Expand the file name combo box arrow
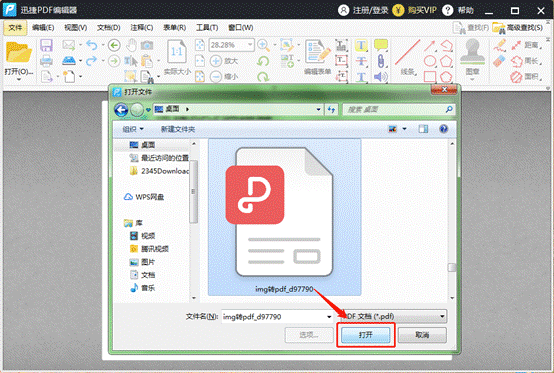 coord(329,317)
